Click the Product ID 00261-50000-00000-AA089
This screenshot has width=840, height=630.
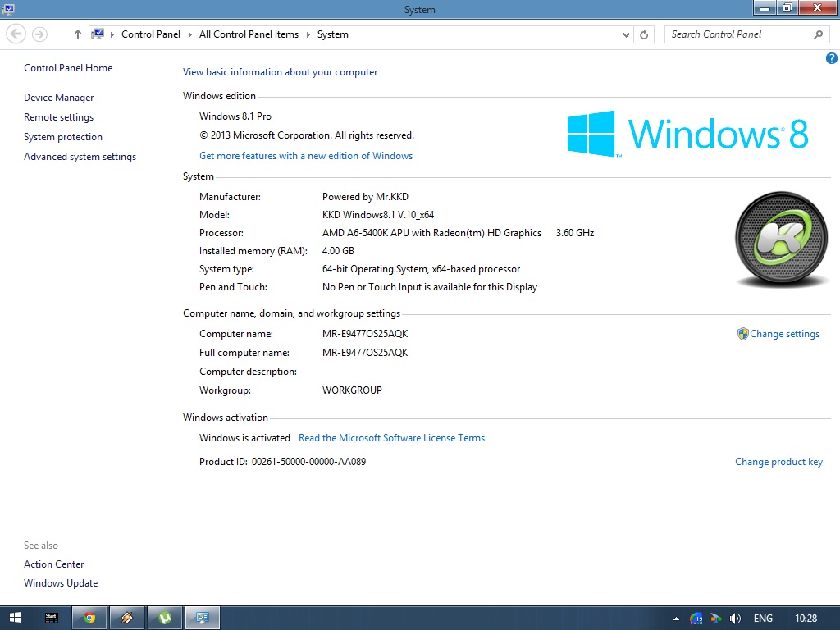[282, 462]
